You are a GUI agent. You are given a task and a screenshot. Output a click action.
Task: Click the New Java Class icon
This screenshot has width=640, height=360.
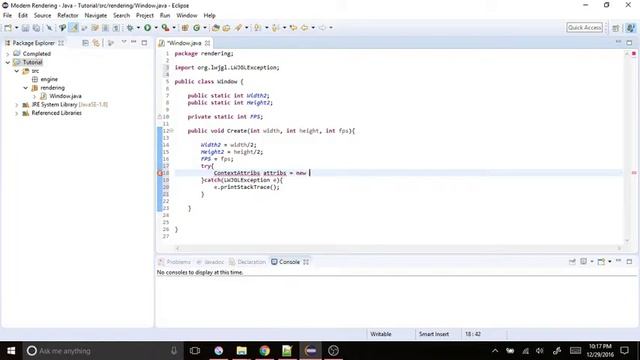pos(197,28)
